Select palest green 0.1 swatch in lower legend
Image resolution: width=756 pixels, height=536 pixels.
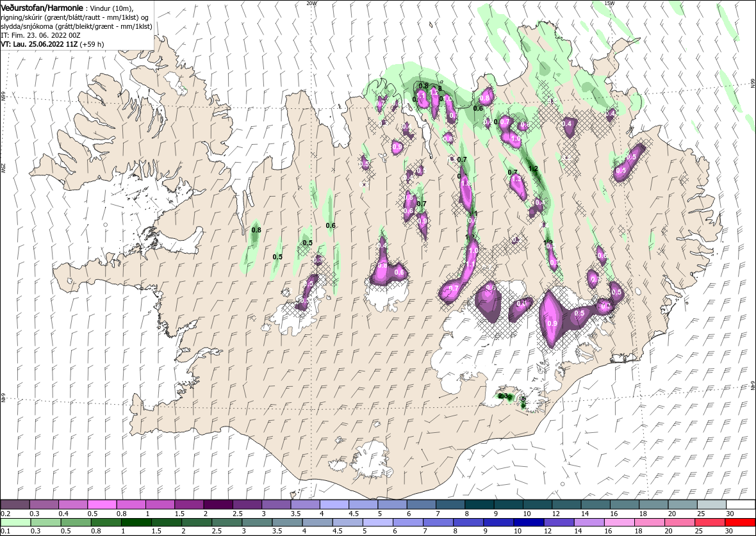coord(15,523)
